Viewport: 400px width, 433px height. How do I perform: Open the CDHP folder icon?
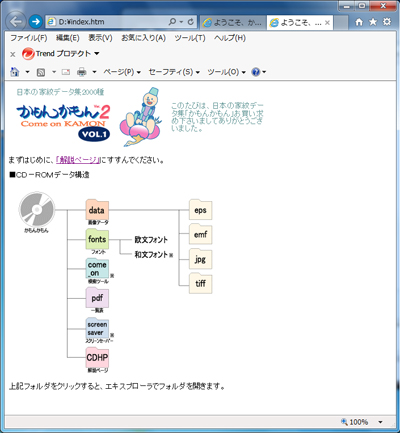point(97,357)
